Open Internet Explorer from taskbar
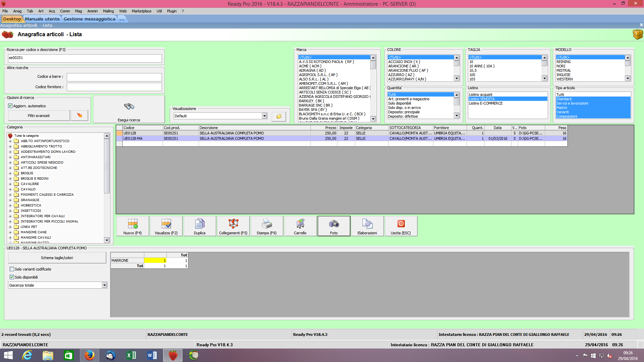The height and width of the screenshot is (362, 644). (27, 355)
